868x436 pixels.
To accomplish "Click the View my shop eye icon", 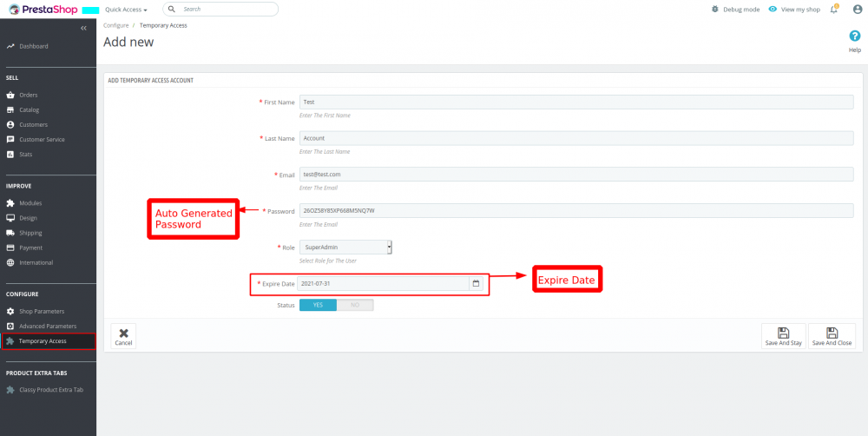I will (x=773, y=10).
